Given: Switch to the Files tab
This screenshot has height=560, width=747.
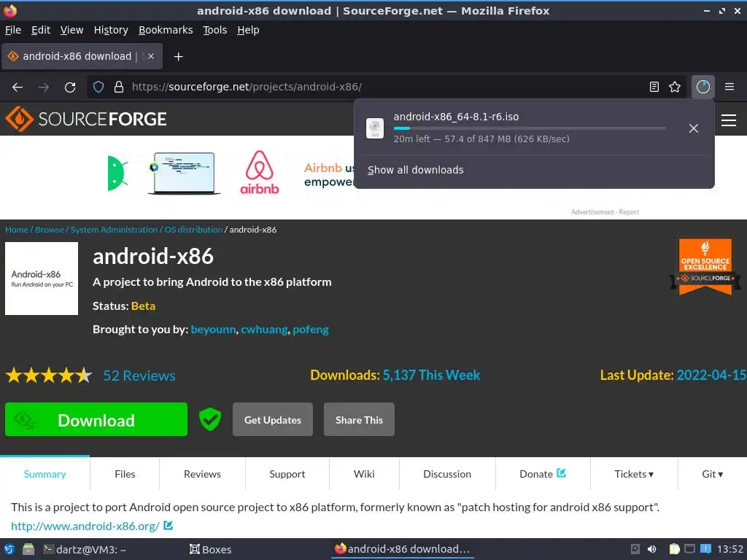Looking at the screenshot, I should (x=125, y=474).
